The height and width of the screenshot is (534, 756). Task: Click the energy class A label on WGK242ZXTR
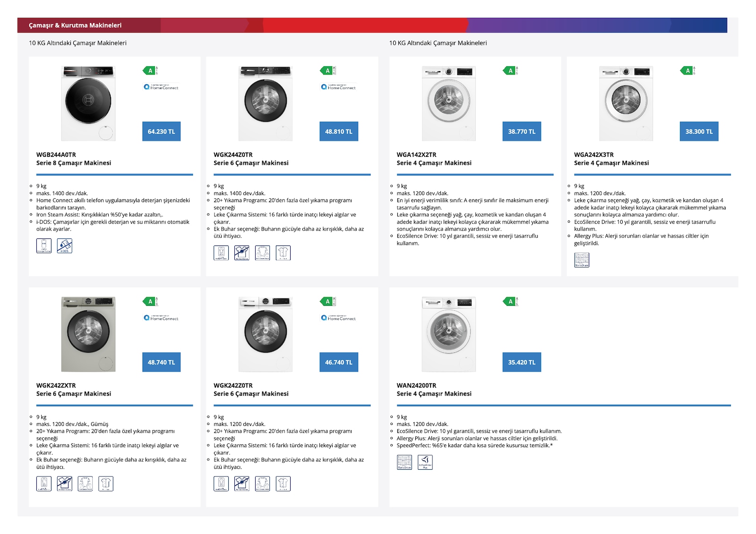(x=150, y=301)
